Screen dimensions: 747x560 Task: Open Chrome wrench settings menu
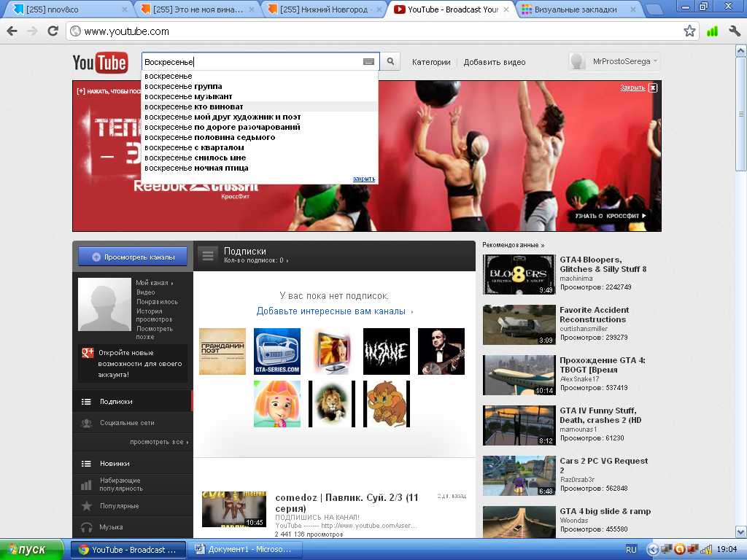click(734, 31)
